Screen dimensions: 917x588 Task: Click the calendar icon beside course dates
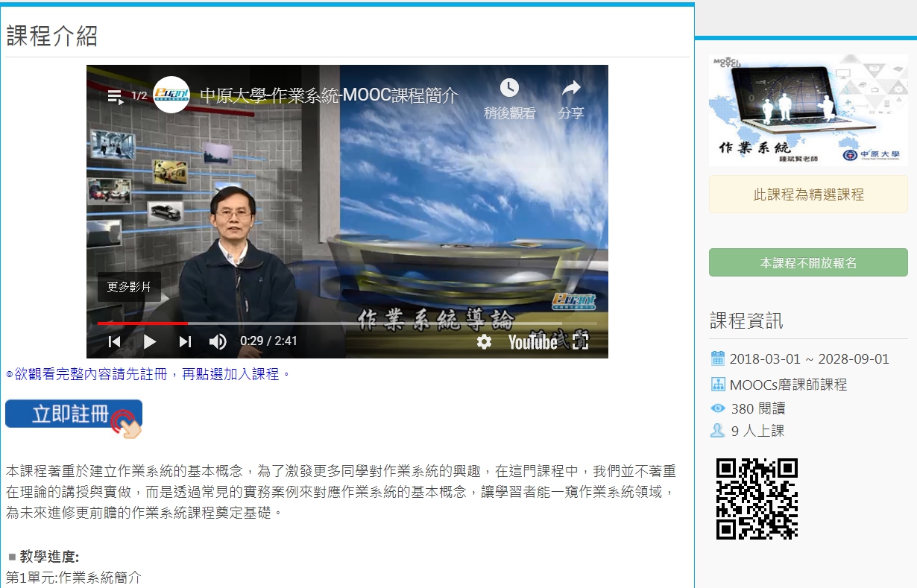click(x=718, y=358)
